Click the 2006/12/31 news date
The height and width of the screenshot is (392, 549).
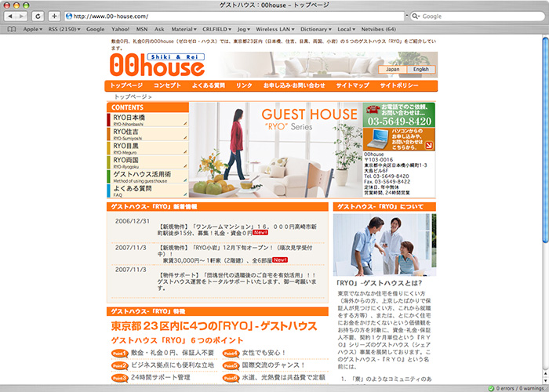(133, 221)
